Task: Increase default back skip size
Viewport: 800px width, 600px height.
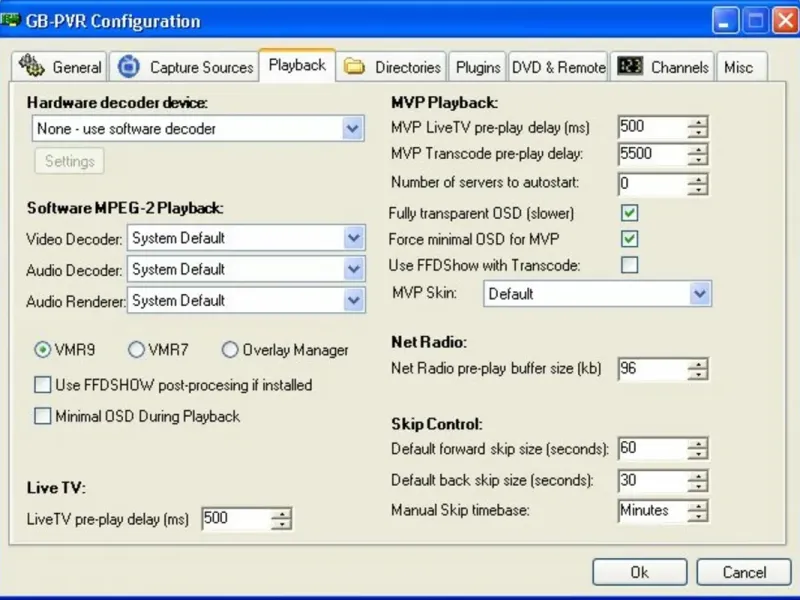Action: [697, 476]
